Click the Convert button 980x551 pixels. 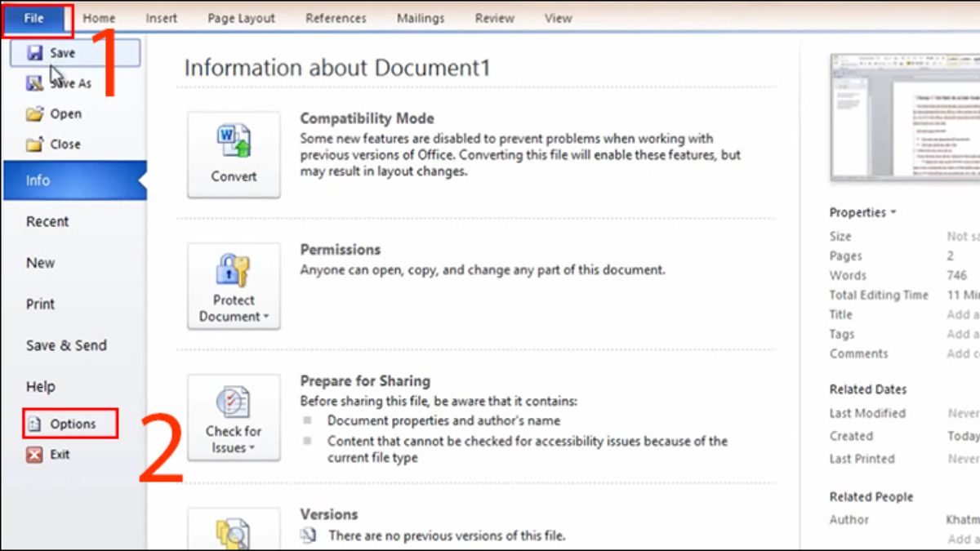coord(234,155)
